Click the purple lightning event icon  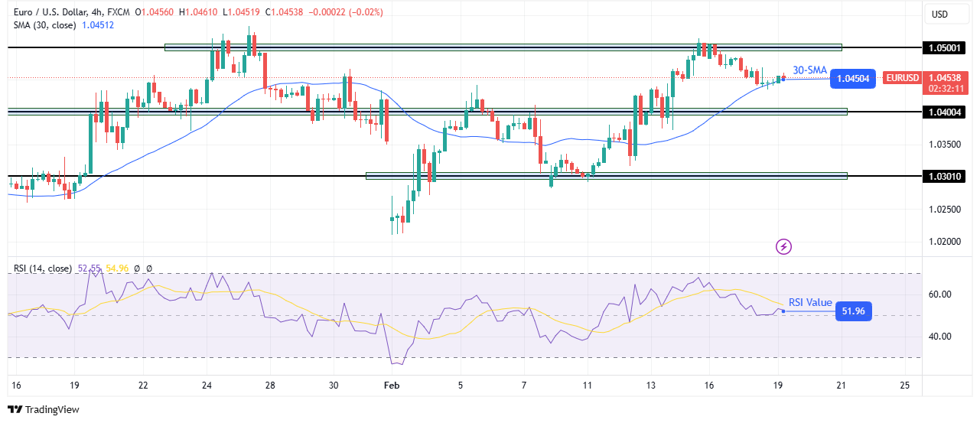(x=783, y=246)
